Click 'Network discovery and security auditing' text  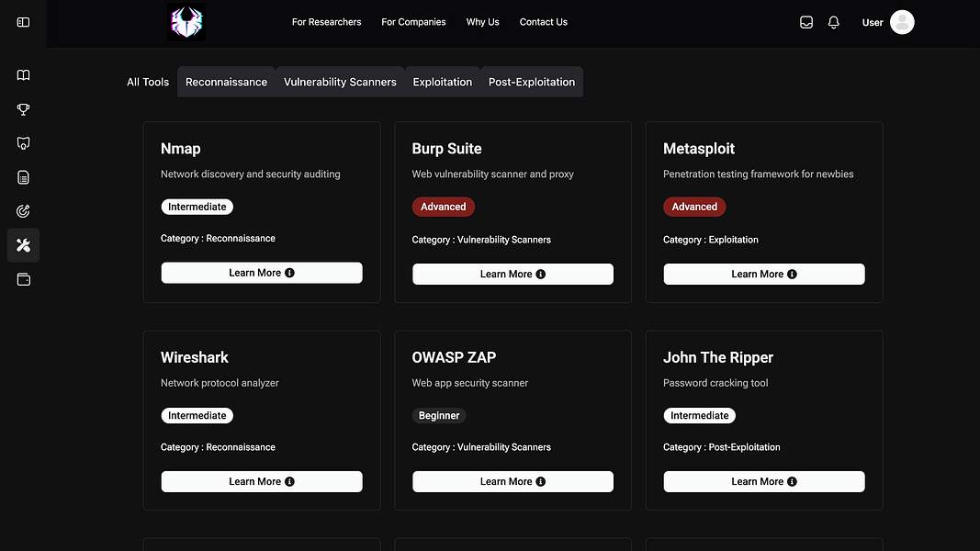tap(251, 174)
